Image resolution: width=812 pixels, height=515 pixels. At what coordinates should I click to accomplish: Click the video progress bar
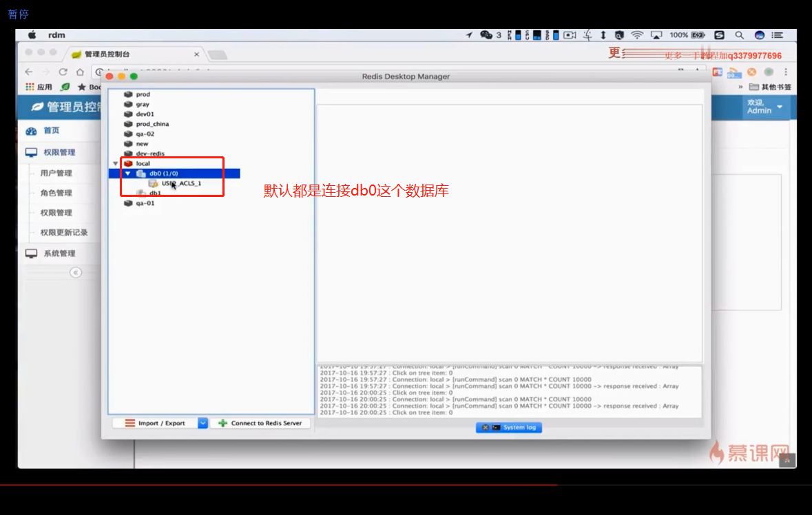pos(406,485)
